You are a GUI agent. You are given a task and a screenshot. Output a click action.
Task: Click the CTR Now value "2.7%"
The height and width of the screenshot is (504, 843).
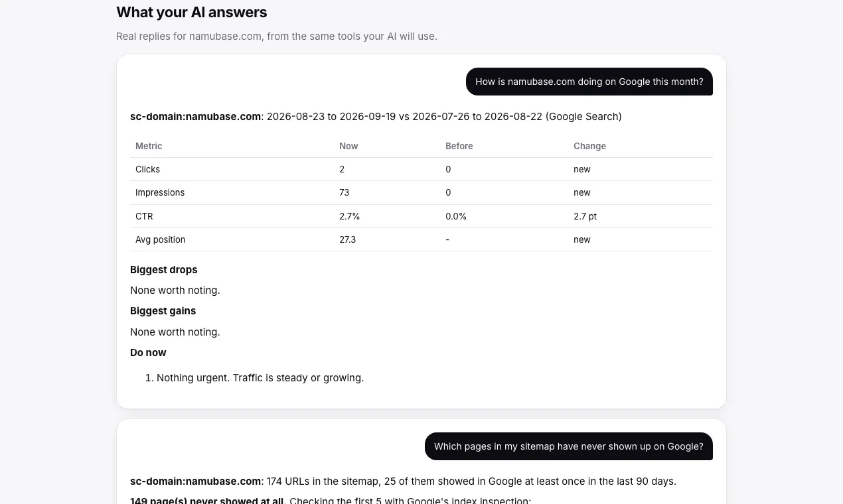coord(349,216)
